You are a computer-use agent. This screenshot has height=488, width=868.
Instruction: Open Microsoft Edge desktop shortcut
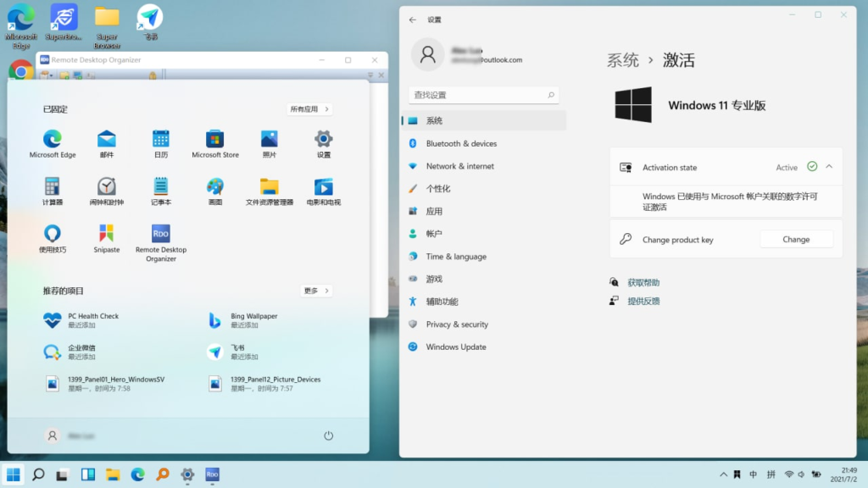[21, 26]
